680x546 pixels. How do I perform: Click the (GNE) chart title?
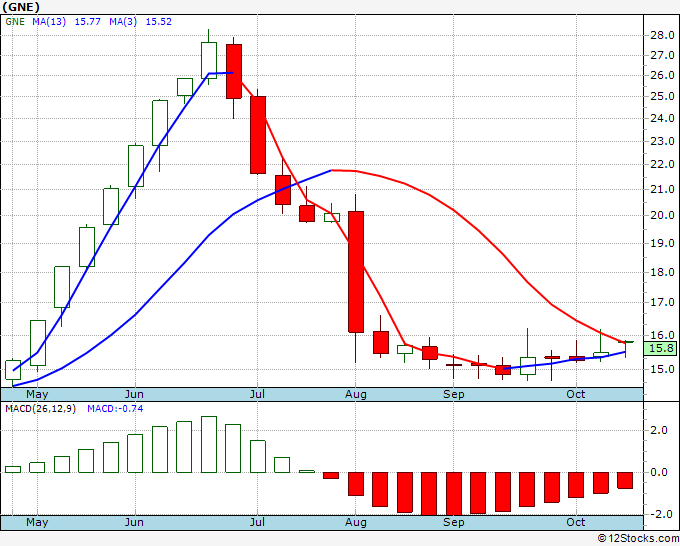click(x=21, y=7)
